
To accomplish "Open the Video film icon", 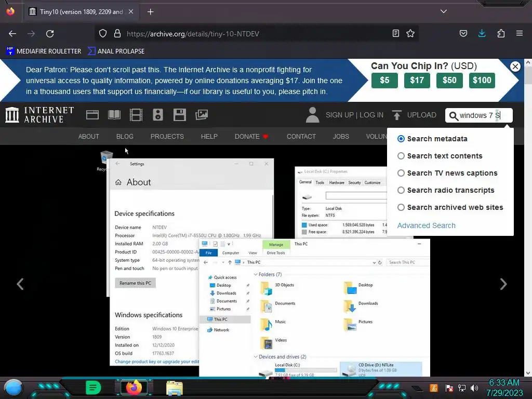I will (136, 115).
